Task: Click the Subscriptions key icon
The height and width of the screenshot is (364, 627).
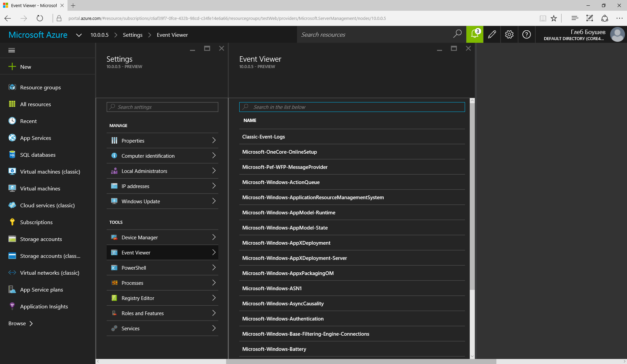Action: (12, 222)
